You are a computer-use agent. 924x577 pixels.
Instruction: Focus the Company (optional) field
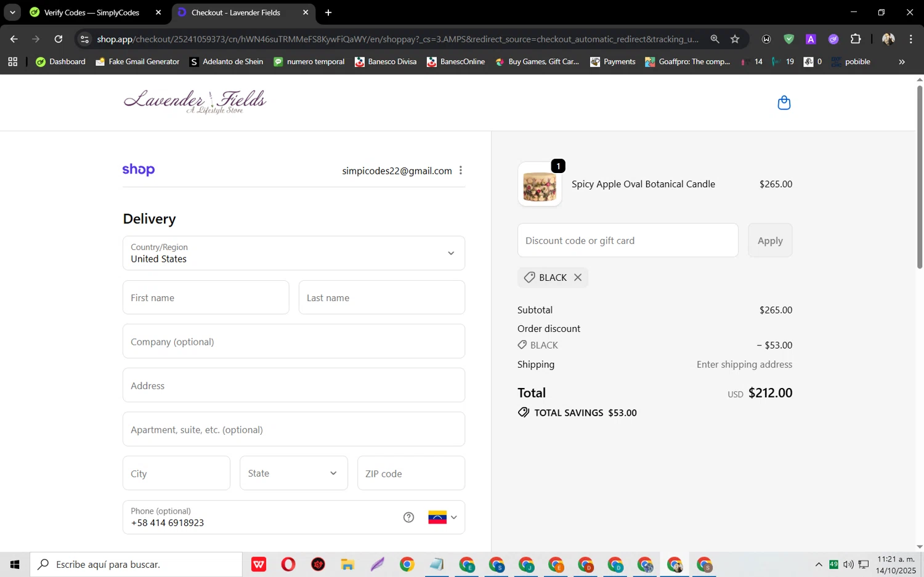294,341
